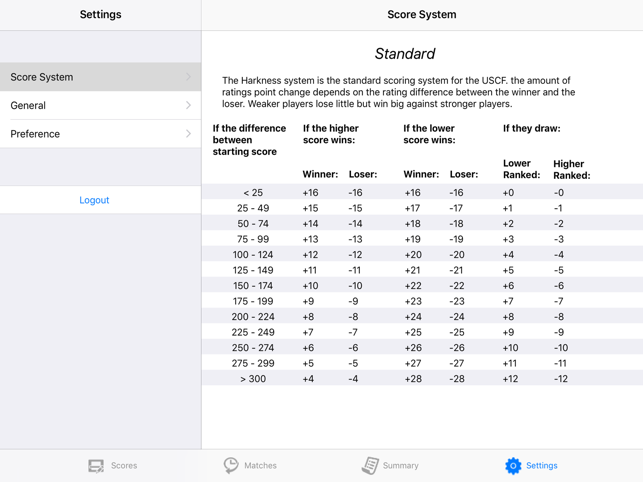The width and height of the screenshot is (643, 482).
Task: Select the '> 300' table row
Action: point(422,378)
